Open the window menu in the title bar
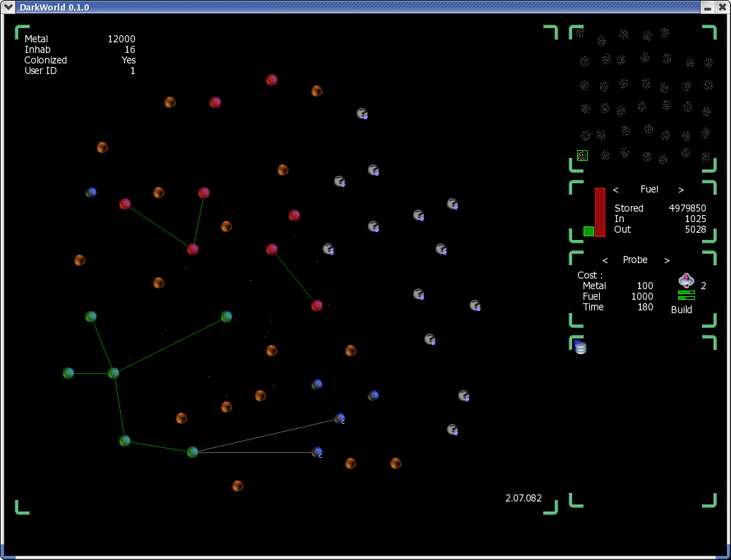The width and height of the screenshot is (731, 560). coord(8,6)
